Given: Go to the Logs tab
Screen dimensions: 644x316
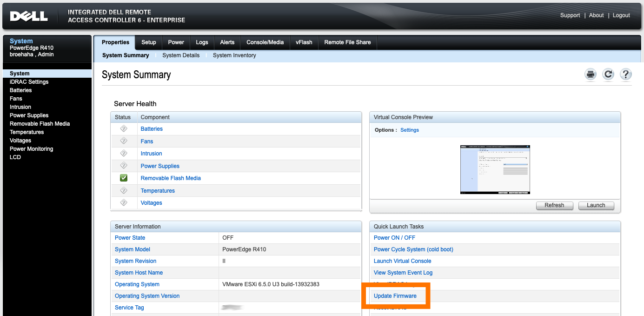Looking at the screenshot, I should (202, 42).
